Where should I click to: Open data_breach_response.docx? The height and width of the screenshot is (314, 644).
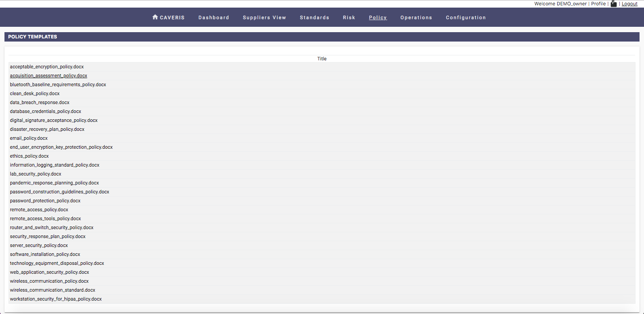pos(40,102)
